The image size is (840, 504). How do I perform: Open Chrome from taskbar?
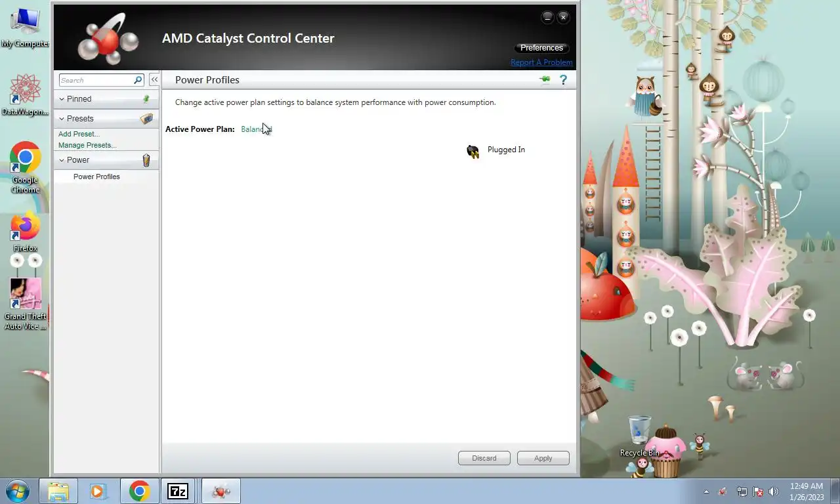tap(139, 491)
